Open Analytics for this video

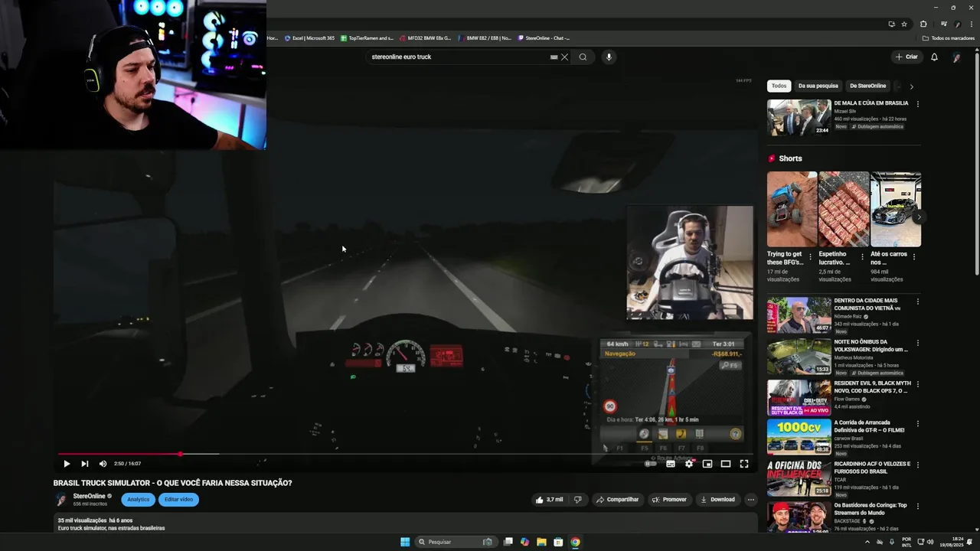tap(139, 500)
